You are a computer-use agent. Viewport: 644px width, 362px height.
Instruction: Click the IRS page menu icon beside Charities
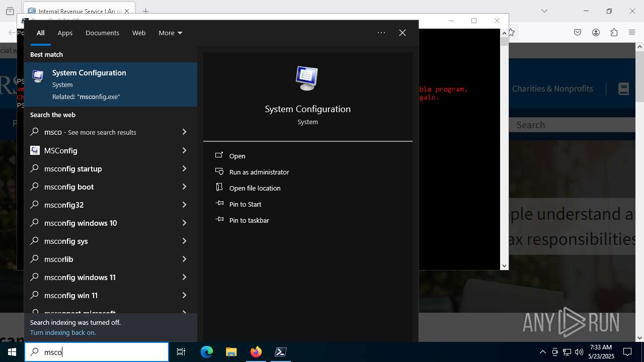[624, 89]
